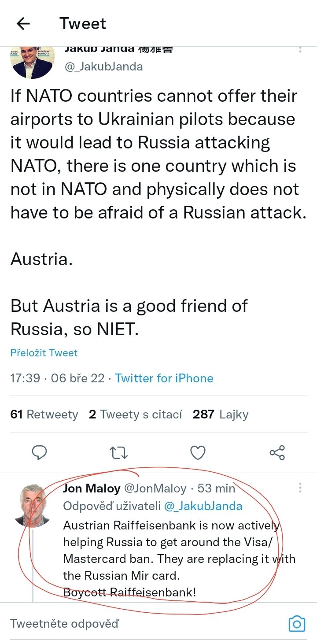This screenshot has width=317, height=644.
Task: View the 287 Lajky list
Action: 221,415
